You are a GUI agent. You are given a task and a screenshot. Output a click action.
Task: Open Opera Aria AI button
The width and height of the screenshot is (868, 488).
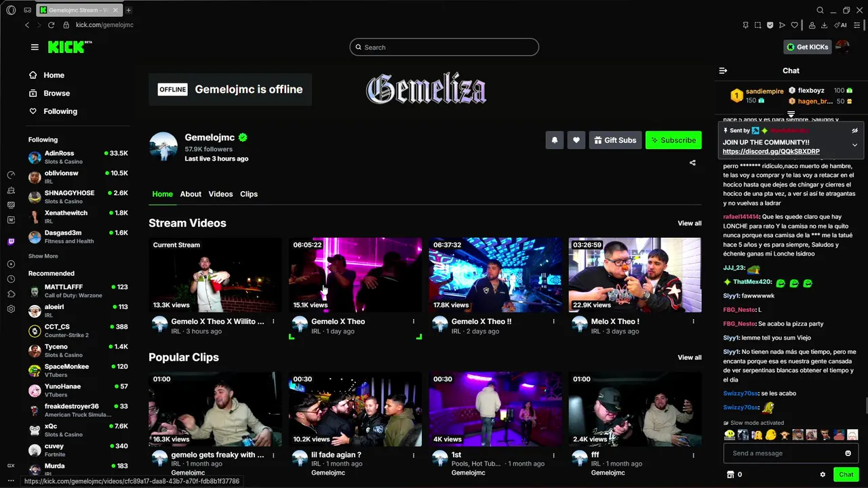tap(841, 25)
